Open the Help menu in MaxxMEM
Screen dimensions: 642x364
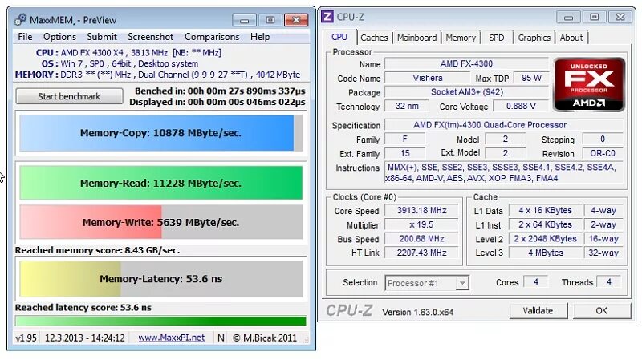click(x=260, y=37)
